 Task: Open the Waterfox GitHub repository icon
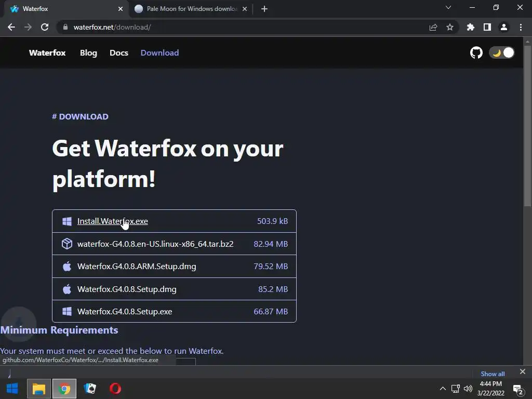point(476,52)
